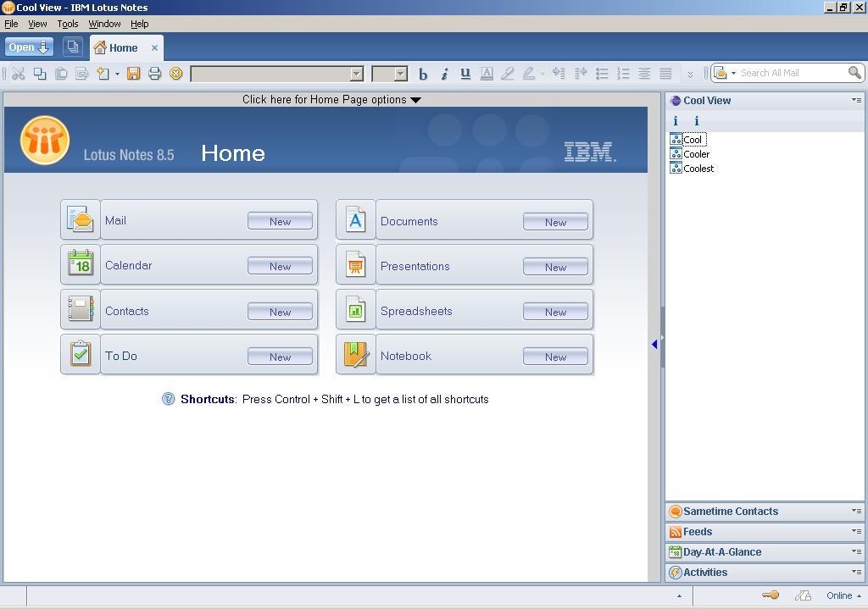868x609 pixels.
Task: Expand the Day-At-A-Glance panel
Action: [x=764, y=552]
